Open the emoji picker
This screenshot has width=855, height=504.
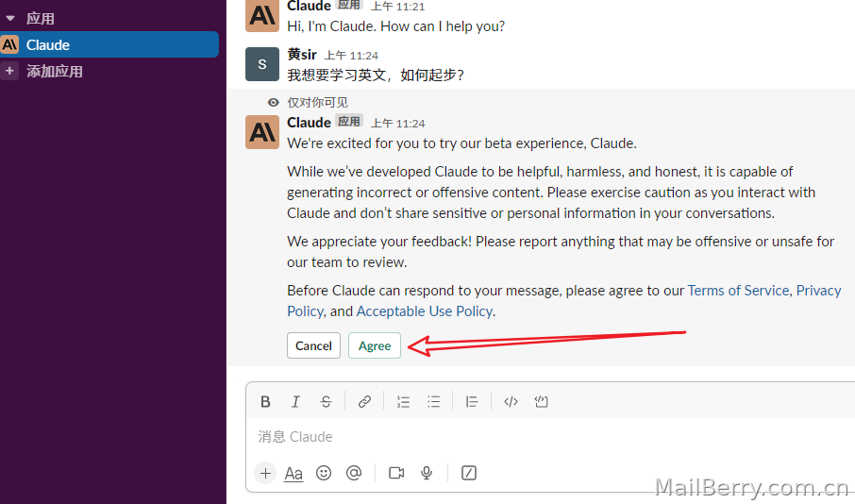pyautogui.click(x=324, y=473)
